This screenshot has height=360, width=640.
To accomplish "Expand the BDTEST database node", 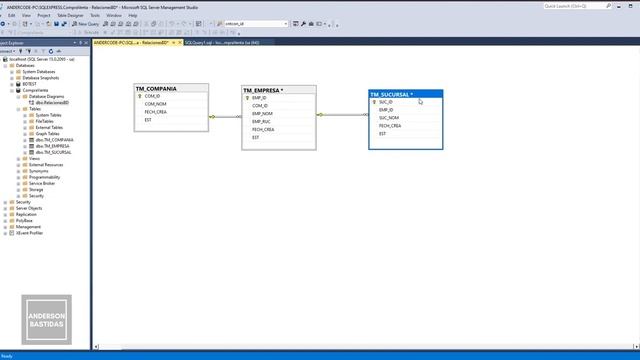I will pyautogui.click(x=12, y=84).
